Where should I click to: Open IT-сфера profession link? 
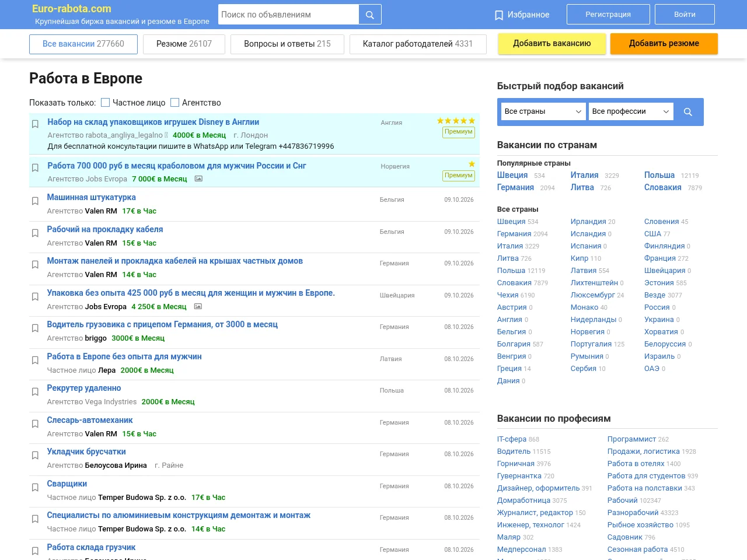click(512, 439)
